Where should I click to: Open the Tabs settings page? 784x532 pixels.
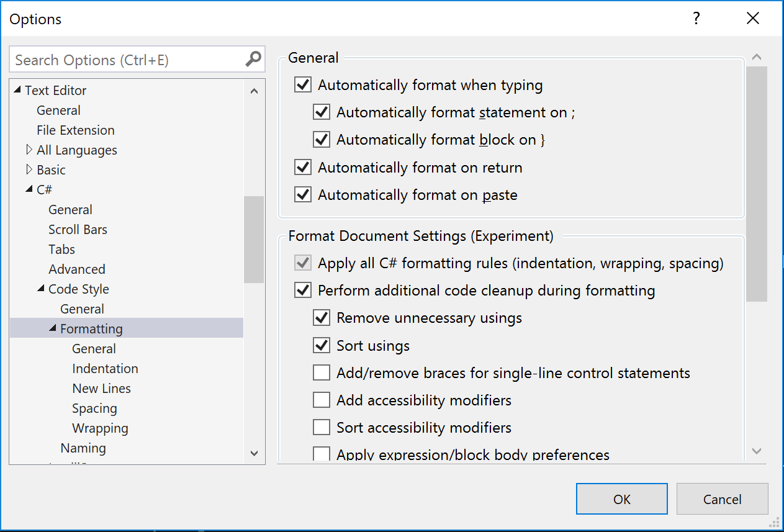61,249
